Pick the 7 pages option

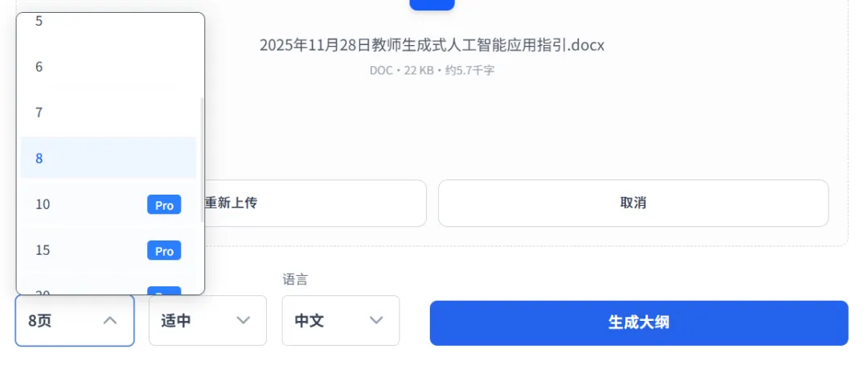(x=108, y=113)
